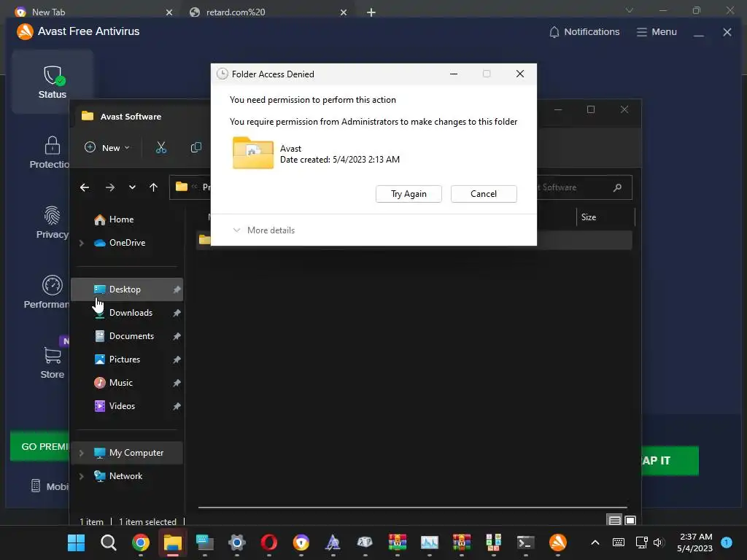This screenshot has width=747, height=560.
Task: Select Home in the navigation pane
Action: [122, 219]
